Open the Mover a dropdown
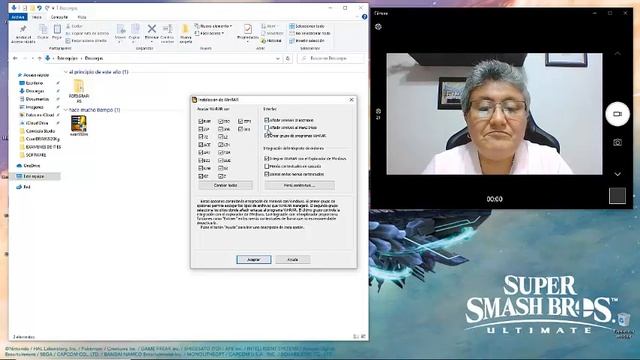The image size is (640, 360). [120, 41]
